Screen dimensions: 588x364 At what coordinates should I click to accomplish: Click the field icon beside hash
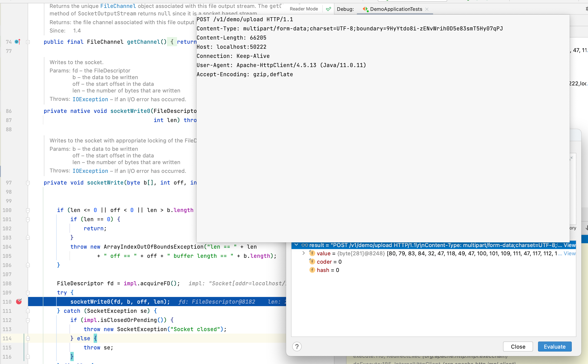click(312, 270)
